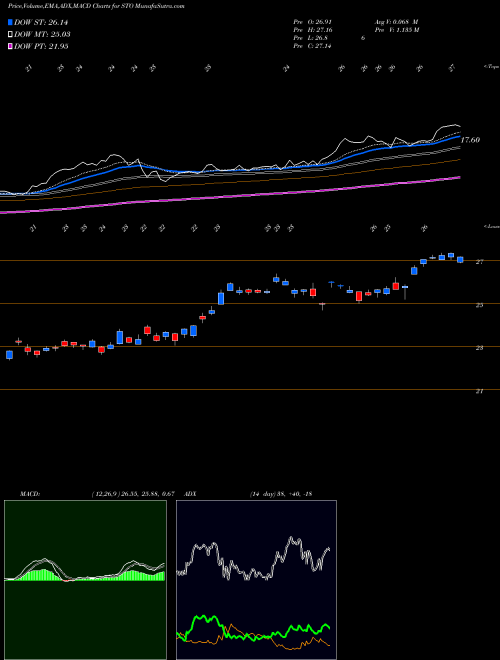The height and width of the screenshot is (660, 500).
Task: Click the 17.60 label beside EMA lines
Action: [x=470, y=140]
